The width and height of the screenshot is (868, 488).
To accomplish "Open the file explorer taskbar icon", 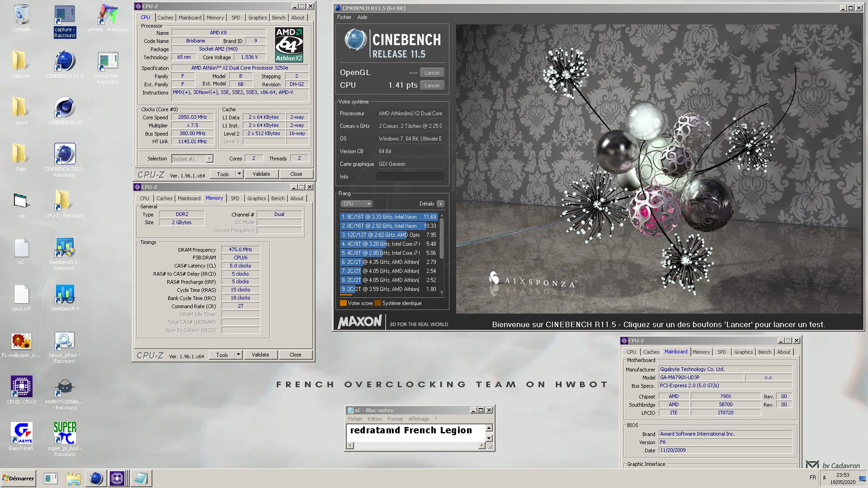I will click(x=73, y=478).
